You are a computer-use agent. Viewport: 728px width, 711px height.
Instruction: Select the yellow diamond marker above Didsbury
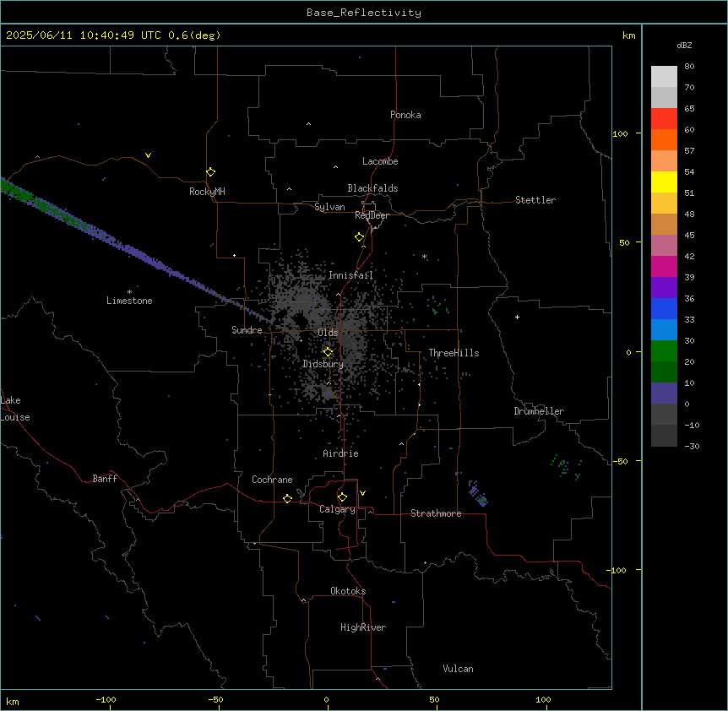pyautogui.click(x=329, y=352)
